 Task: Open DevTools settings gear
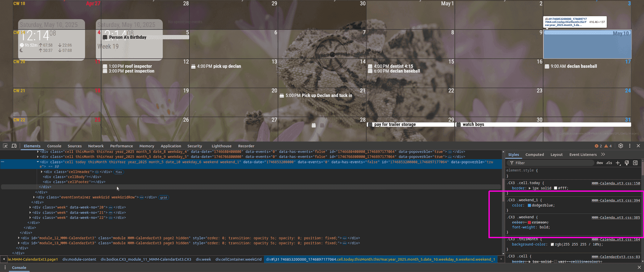click(x=621, y=146)
